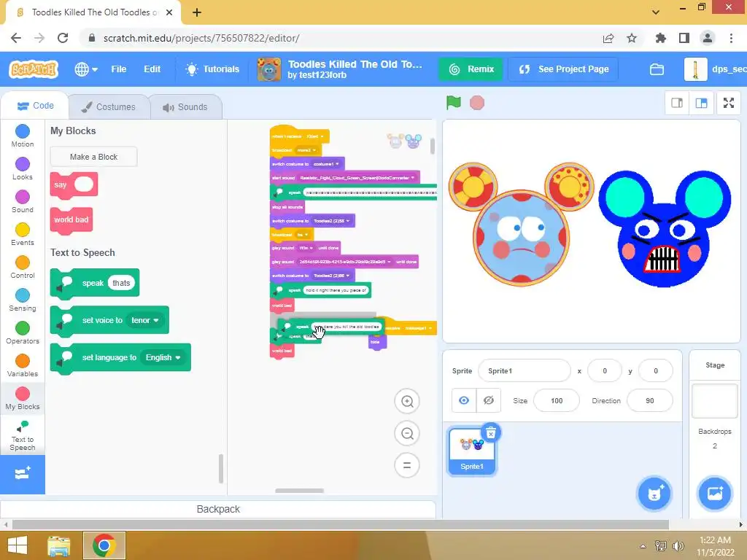The image size is (747, 560).
Task: Click the Scratch logo
Action: [34, 69]
